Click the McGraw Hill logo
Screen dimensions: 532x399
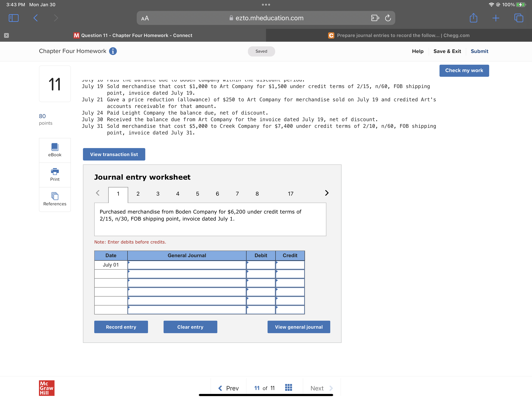click(47, 388)
